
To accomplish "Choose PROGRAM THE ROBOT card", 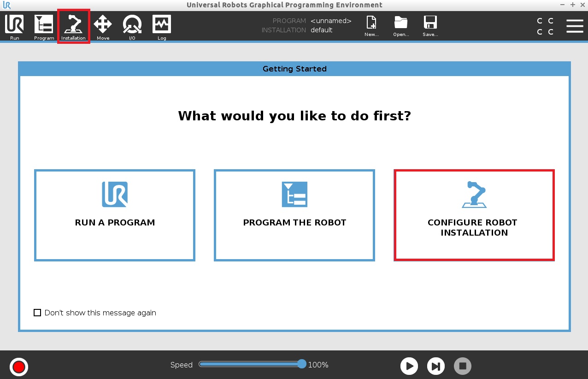I will (294, 215).
